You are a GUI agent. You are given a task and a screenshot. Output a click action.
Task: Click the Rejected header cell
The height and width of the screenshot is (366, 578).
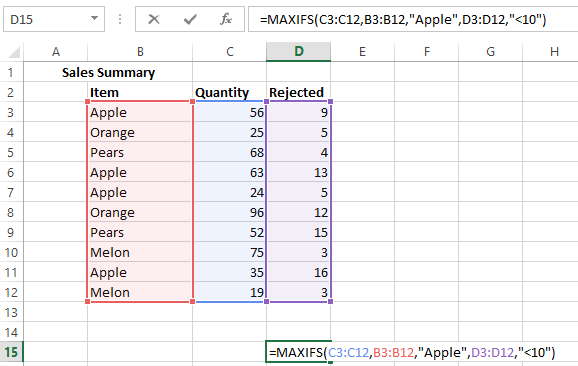pyautogui.click(x=299, y=92)
